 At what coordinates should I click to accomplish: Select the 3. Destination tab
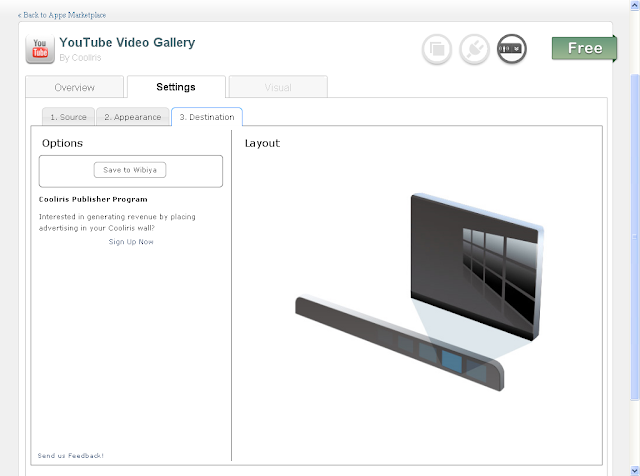click(x=207, y=117)
